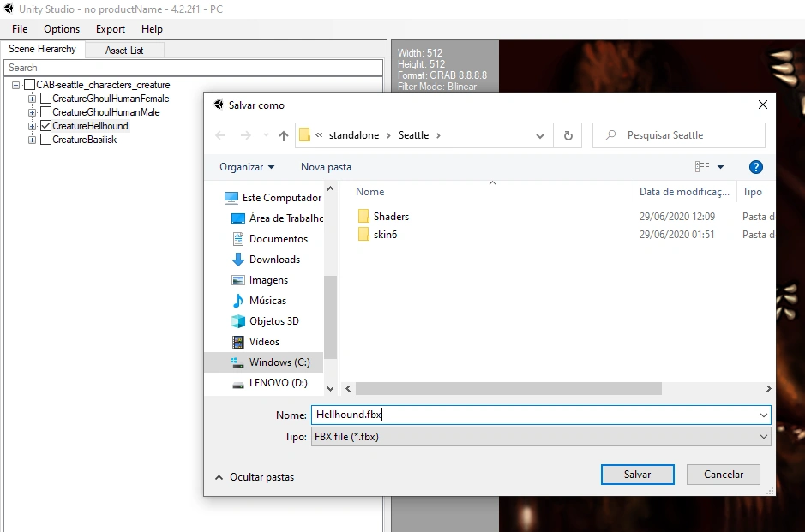The height and width of the screenshot is (532, 805).
Task: Uncheck the CreatureHellhound checkbox
Action: pyautogui.click(x=45, y=126)
